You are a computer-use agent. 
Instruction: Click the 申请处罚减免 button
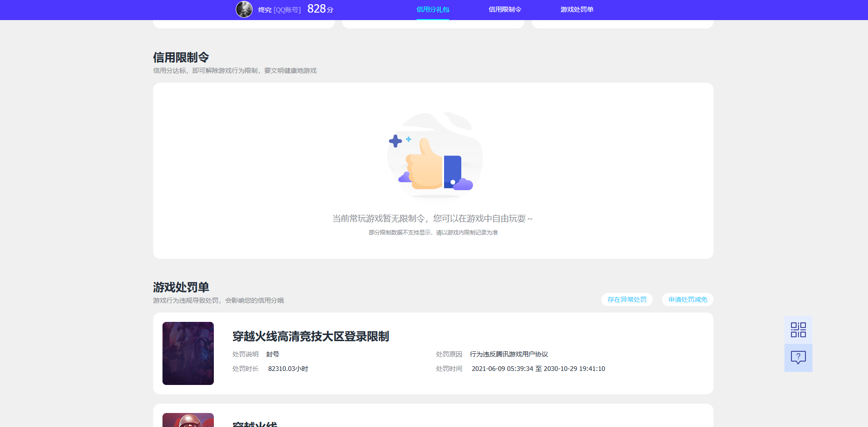(x=688, y=299)
